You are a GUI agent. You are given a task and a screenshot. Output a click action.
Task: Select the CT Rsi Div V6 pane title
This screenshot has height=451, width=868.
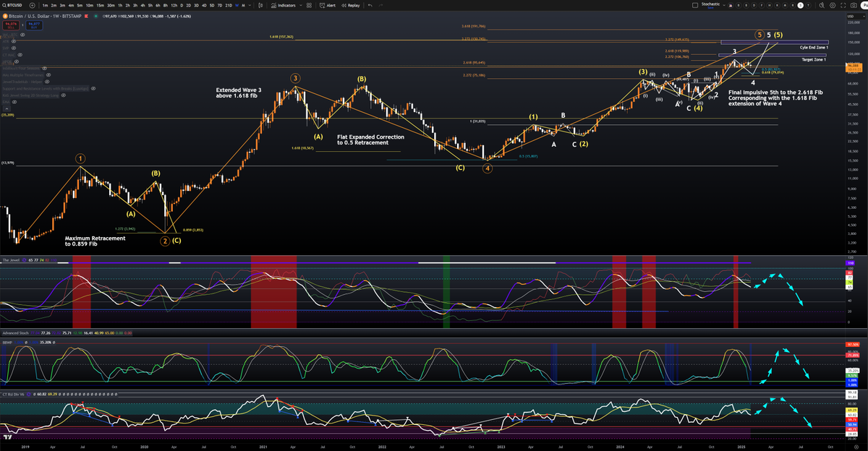[x=14, y=396]
